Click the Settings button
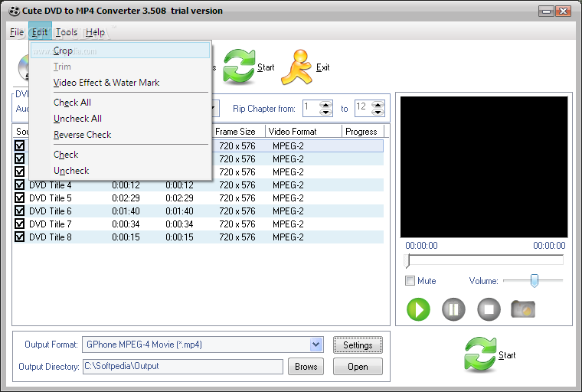582x392 pixels. pyautogui.click(x=358, y=345)
